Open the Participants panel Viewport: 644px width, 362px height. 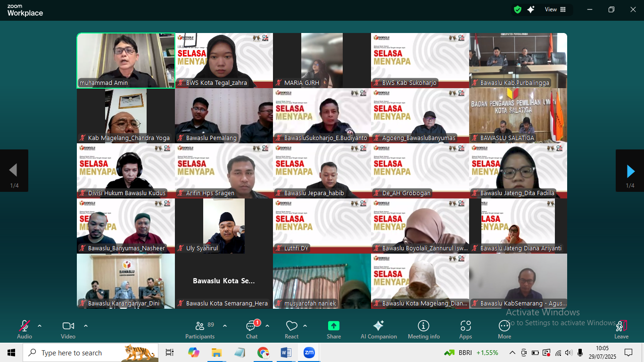(x=200, y=329)
